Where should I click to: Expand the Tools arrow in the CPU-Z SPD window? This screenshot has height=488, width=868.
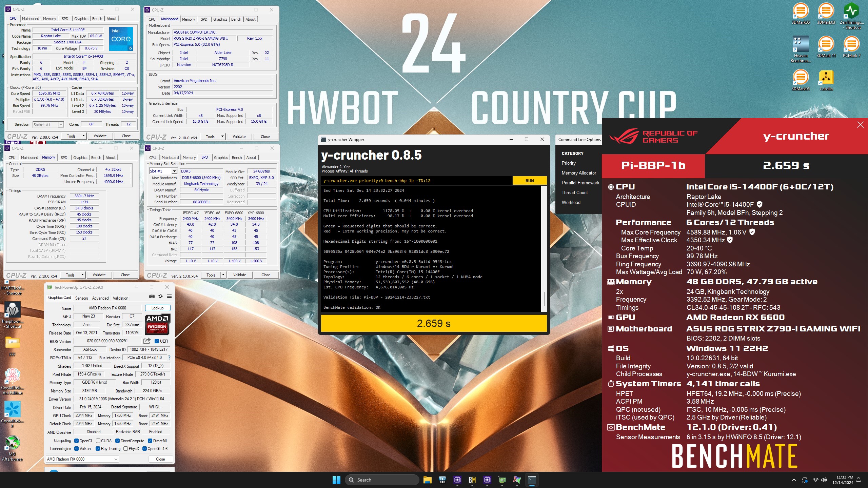[x=223, y=275]
